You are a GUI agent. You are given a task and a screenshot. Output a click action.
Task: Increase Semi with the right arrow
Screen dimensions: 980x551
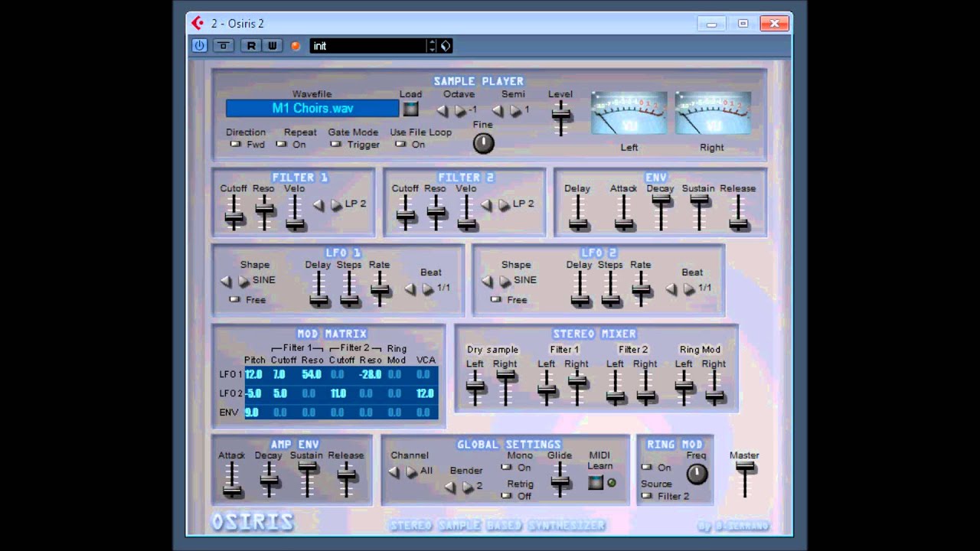(515, 110)
